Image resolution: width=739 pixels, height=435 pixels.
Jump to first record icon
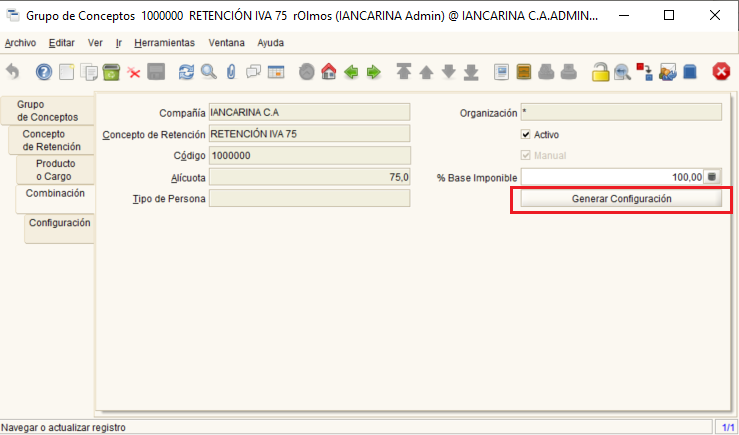click(403, 72)
